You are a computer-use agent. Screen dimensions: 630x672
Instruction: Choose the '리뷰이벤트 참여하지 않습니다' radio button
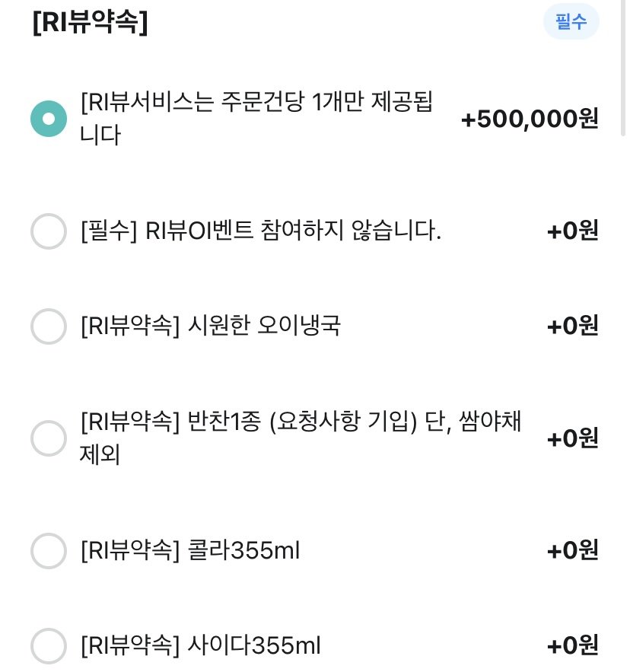tap(49, 231)
